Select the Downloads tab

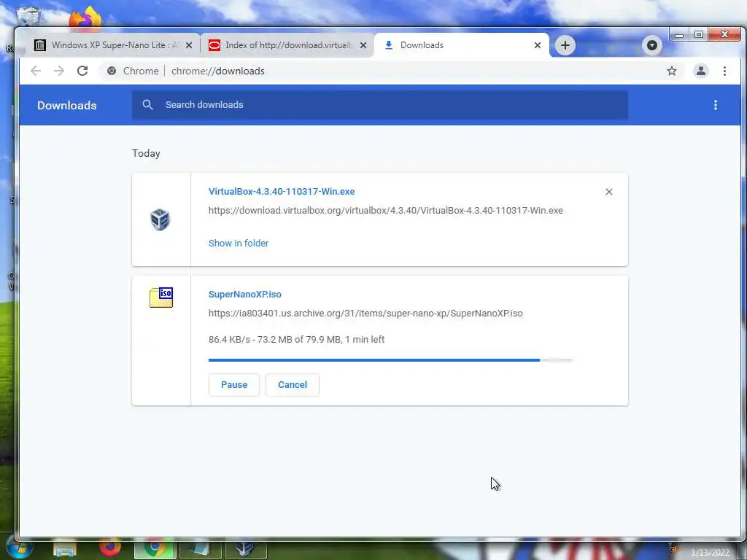click(461, 45)
